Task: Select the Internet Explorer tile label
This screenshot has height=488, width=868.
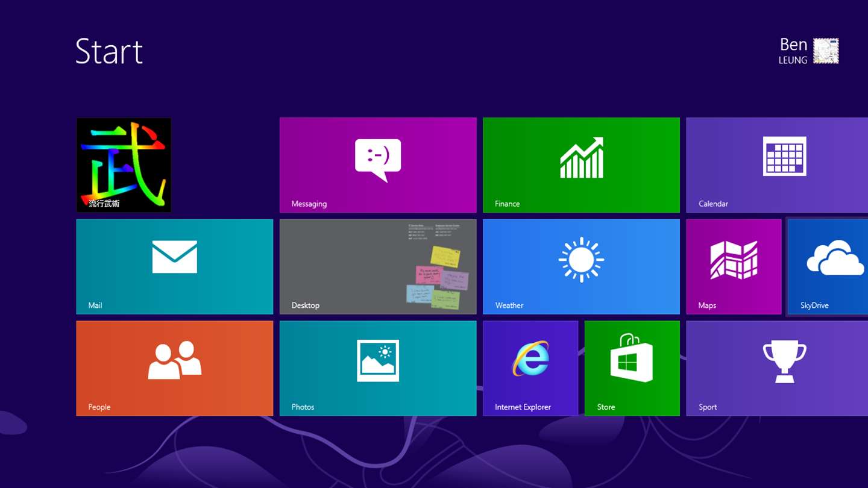Action: pyautogui.click(x=523, y=407)
